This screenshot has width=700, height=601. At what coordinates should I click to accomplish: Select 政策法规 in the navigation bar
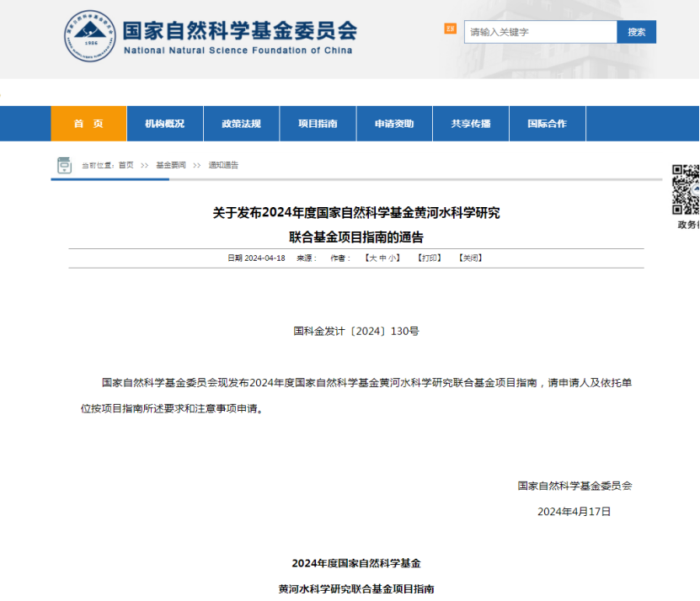241,124
